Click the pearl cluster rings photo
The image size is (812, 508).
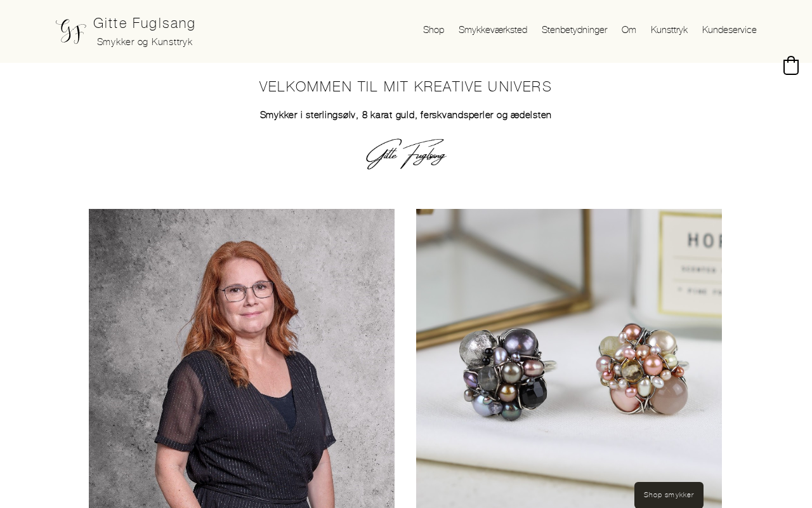(x=569, y=358)
